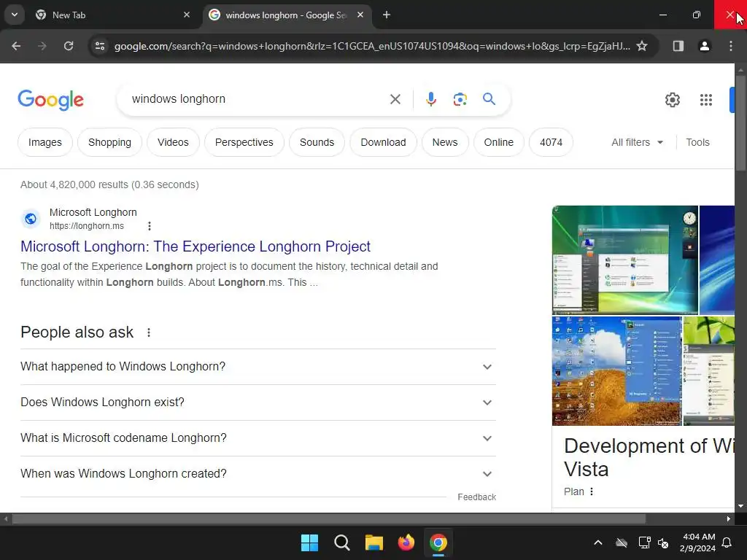Image resolution: width=747 pixels, height=560 pixels.
Task: Click Chrome icon in taskbar
Action: coord(438,542)
